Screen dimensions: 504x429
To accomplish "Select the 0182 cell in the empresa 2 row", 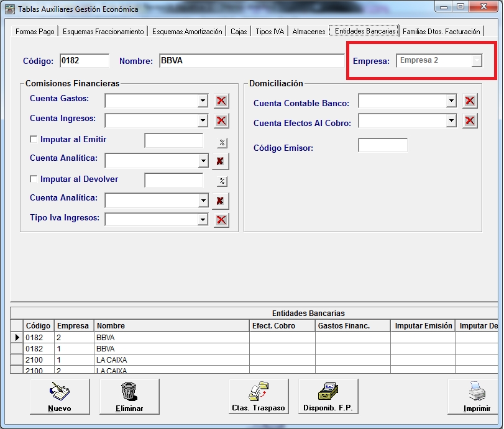I will coord(39,338).
